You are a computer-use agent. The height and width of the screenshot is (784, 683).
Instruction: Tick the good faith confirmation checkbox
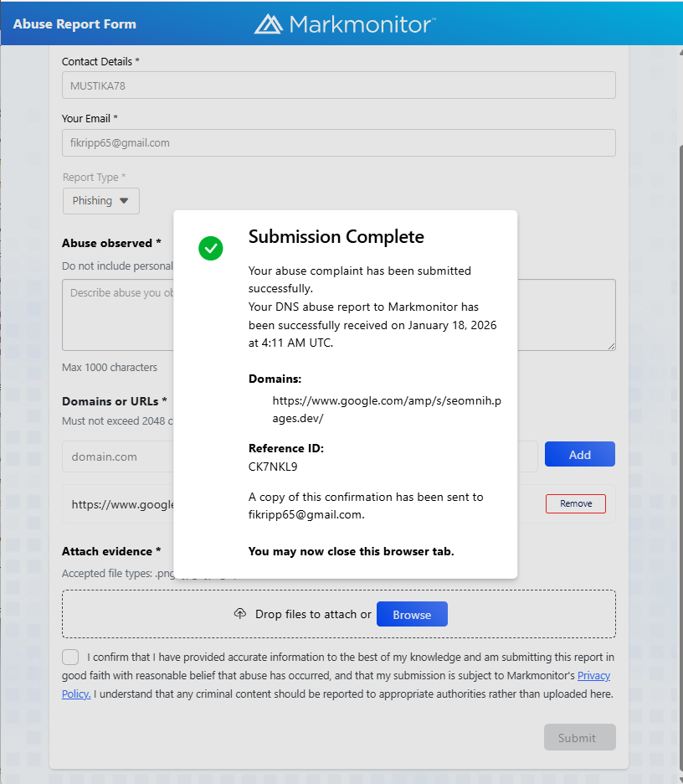click(71, 658)
